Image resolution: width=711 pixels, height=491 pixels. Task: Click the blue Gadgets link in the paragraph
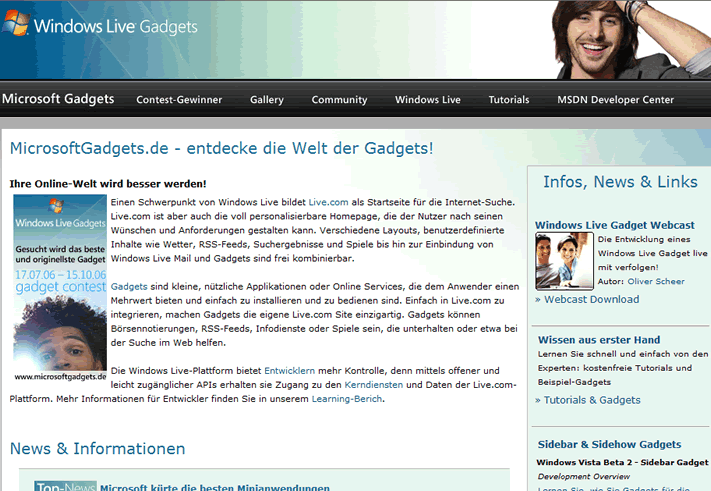pyautogui.click(x=129, y=287)
